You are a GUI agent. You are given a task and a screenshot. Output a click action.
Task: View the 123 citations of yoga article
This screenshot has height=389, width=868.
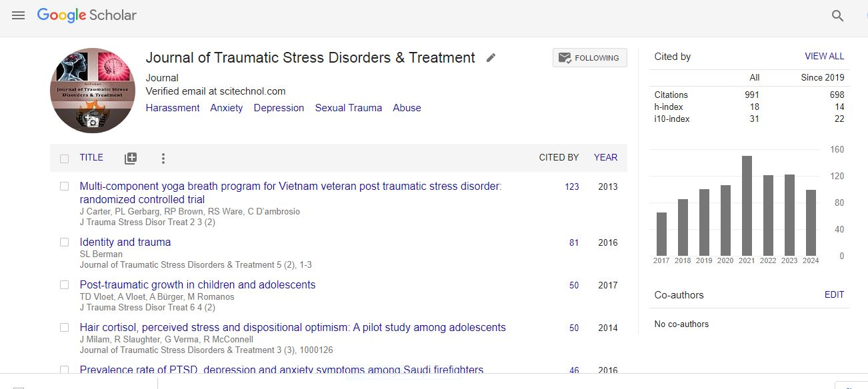(x=572, y=187)
